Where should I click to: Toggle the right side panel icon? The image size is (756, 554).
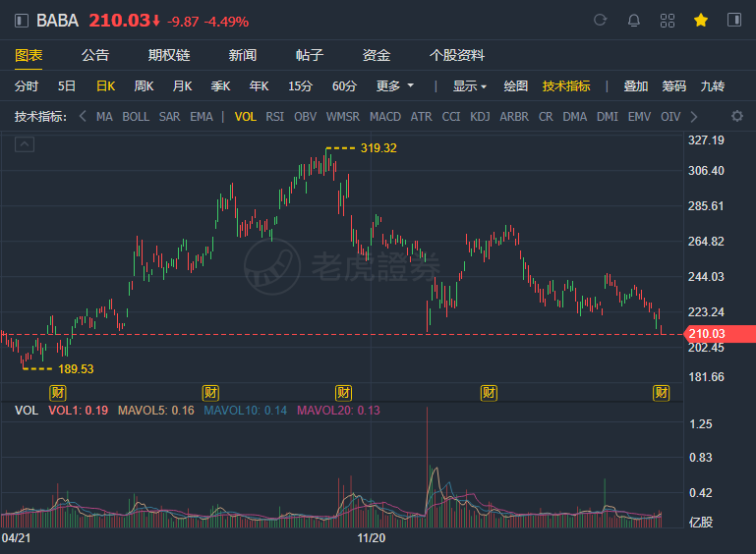(x=734, y=21)
